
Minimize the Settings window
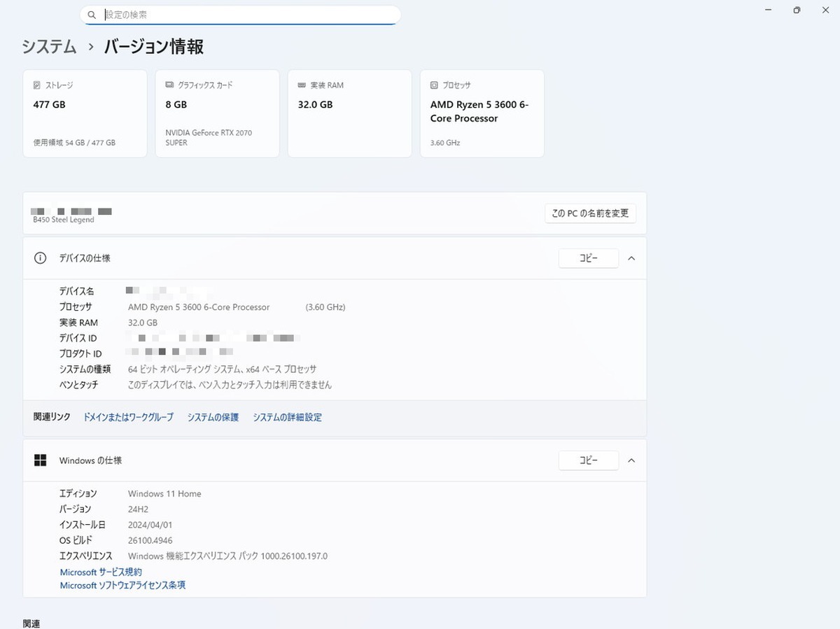pos(769,10)
